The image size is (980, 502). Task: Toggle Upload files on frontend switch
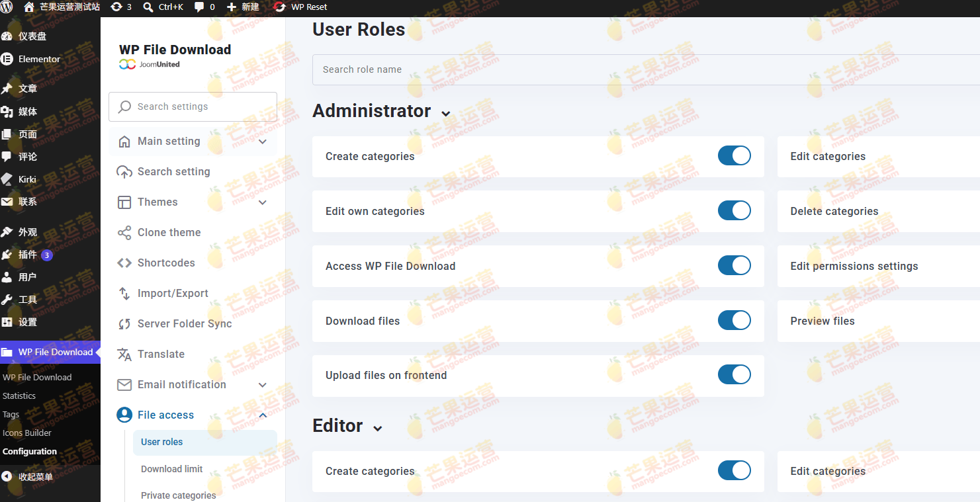(x=735, y=375)
